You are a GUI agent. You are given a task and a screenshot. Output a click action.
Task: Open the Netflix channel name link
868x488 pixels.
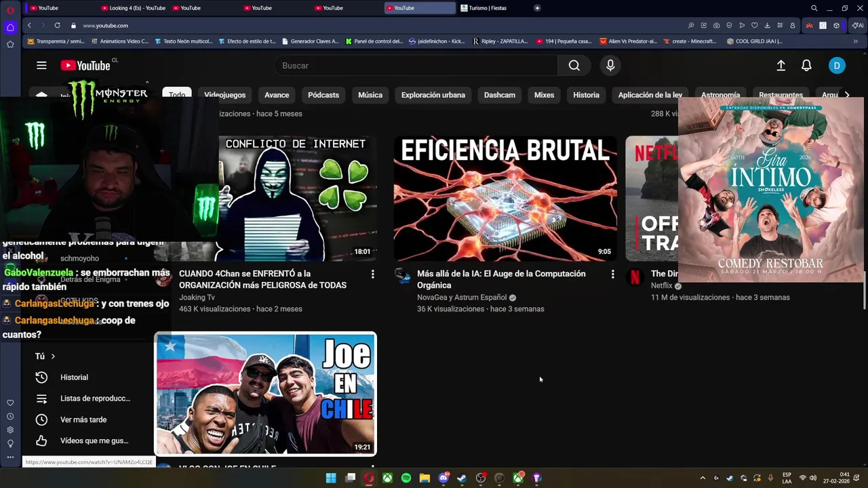click(x=662, y=286)
